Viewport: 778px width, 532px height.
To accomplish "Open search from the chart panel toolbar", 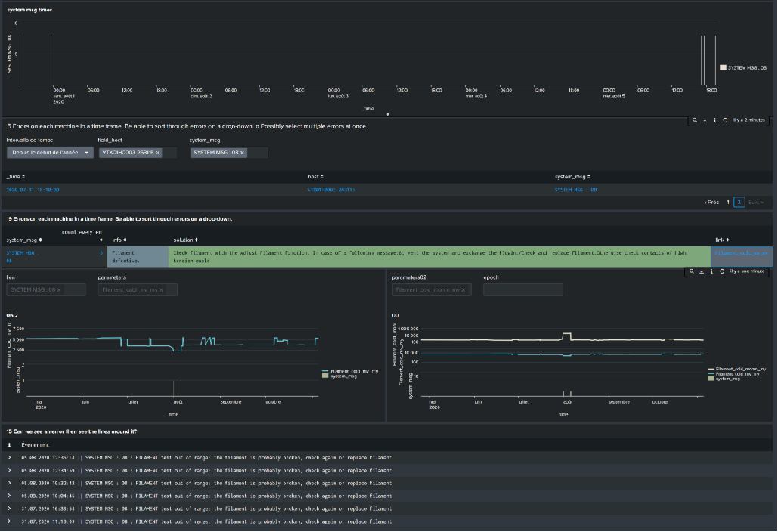I will (692, 270).
